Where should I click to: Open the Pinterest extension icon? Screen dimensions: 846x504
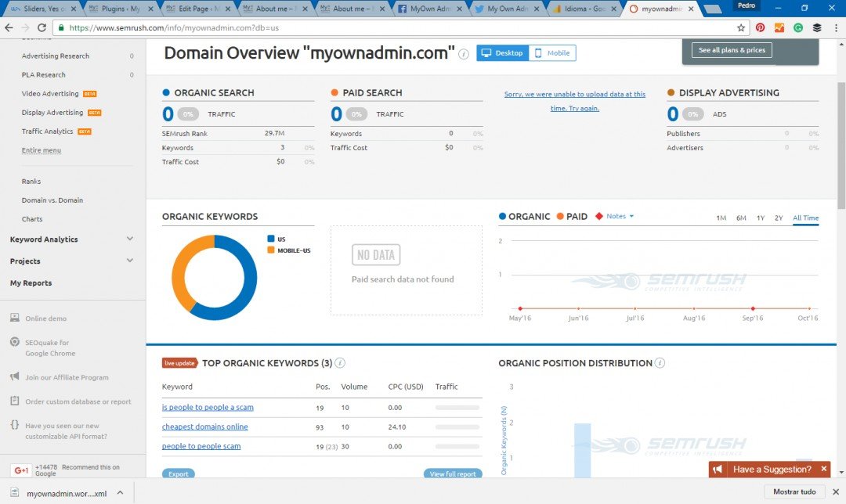(760, 27)
